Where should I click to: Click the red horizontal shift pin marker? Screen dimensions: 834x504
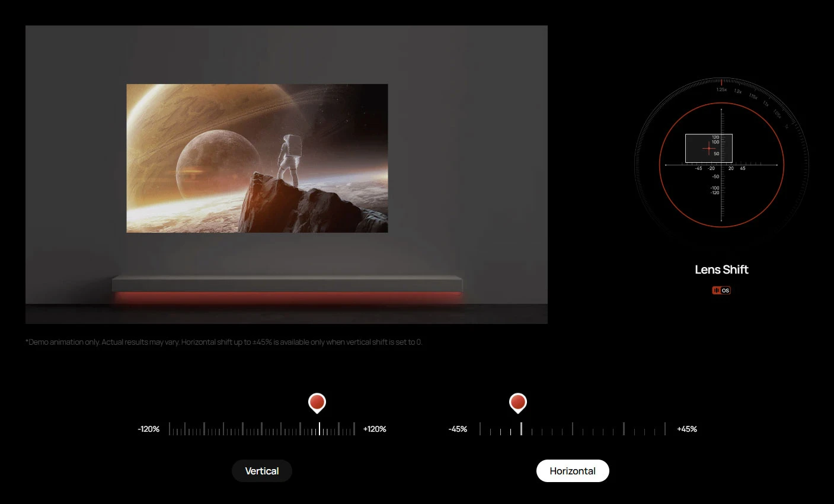coord(518,403)
